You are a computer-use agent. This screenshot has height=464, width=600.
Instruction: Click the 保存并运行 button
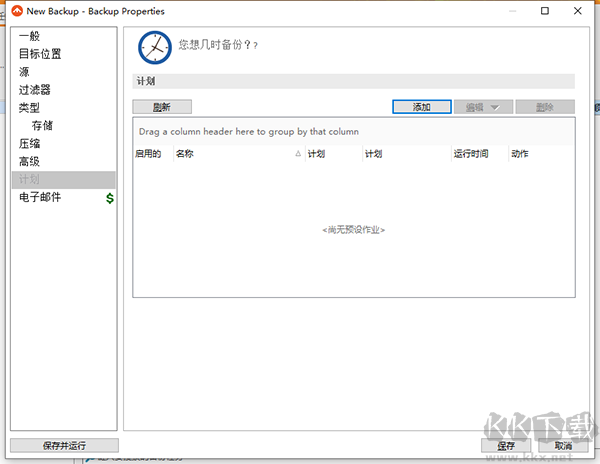point(64,446)
